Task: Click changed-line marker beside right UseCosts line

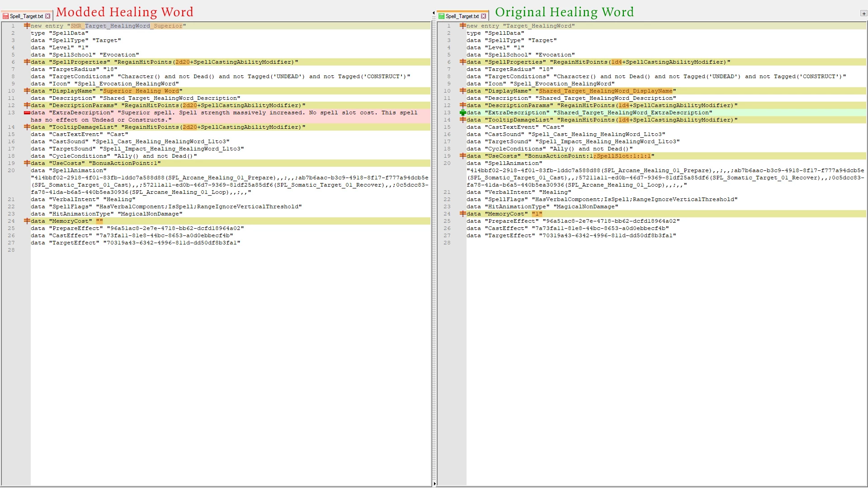Action: [x=462, y=156]
